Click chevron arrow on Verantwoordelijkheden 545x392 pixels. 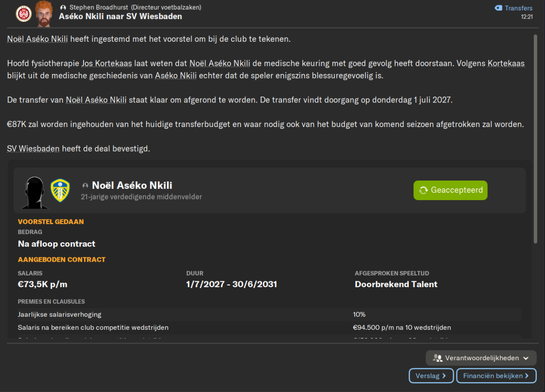pyautogui.click(x=526, y=358)
